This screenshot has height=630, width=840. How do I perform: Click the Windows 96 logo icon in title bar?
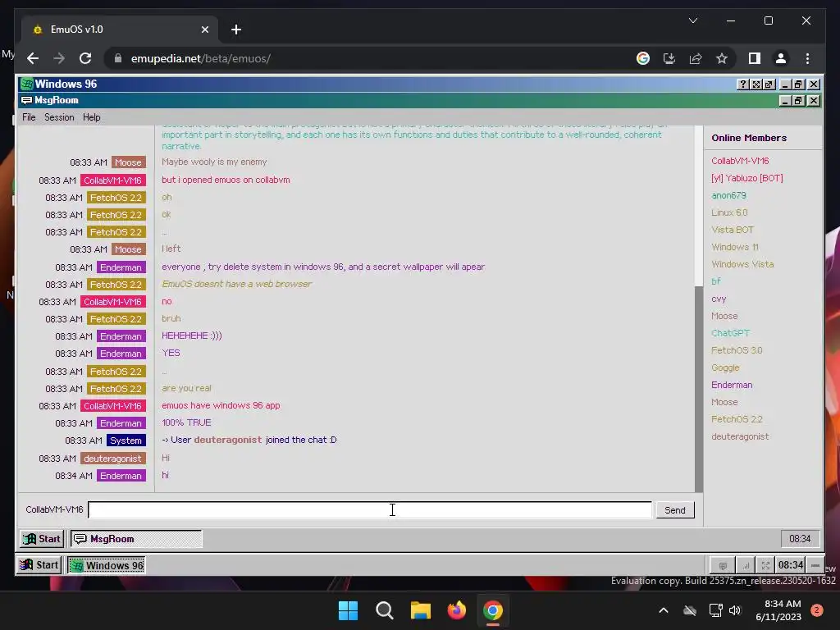tap(27, 84)
